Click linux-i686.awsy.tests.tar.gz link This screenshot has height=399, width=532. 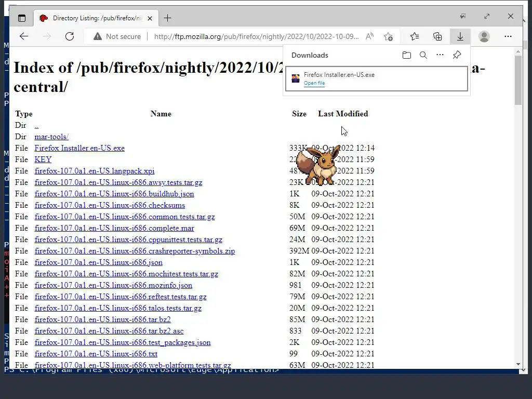coord(118,182)
